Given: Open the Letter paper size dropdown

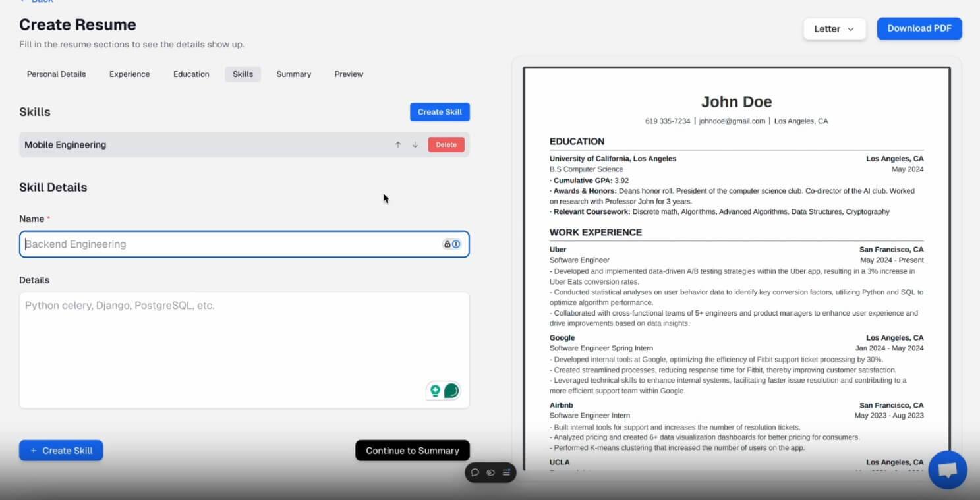Looking at the screenshot, I should click(834, 29).
